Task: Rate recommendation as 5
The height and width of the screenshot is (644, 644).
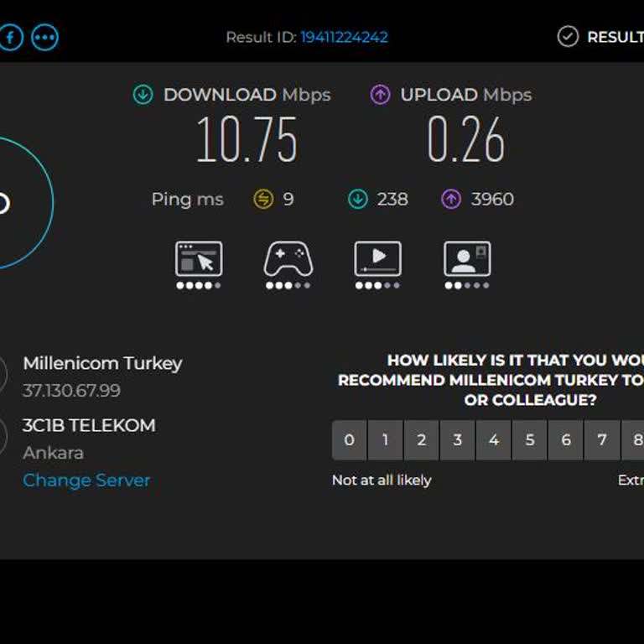Action: [x=530, y=440]
